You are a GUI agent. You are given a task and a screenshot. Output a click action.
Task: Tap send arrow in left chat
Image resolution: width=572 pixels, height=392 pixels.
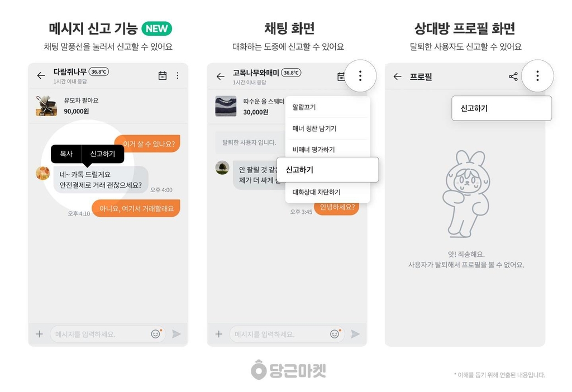(177, 334)
